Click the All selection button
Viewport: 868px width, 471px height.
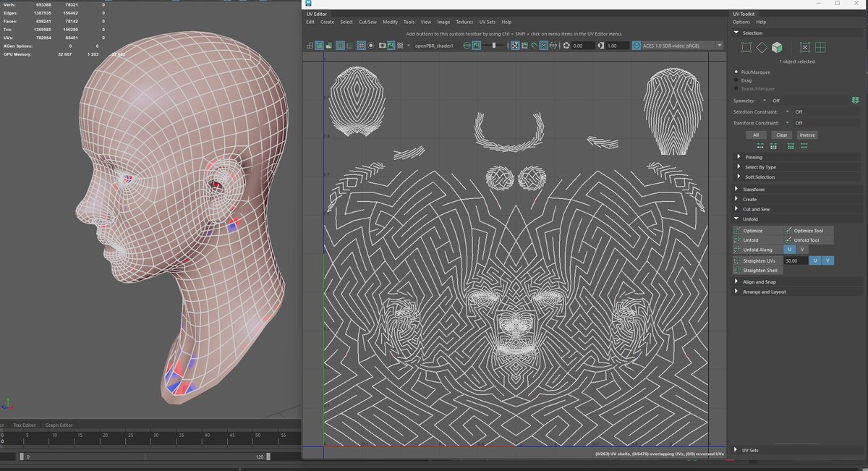click(755, 135)
